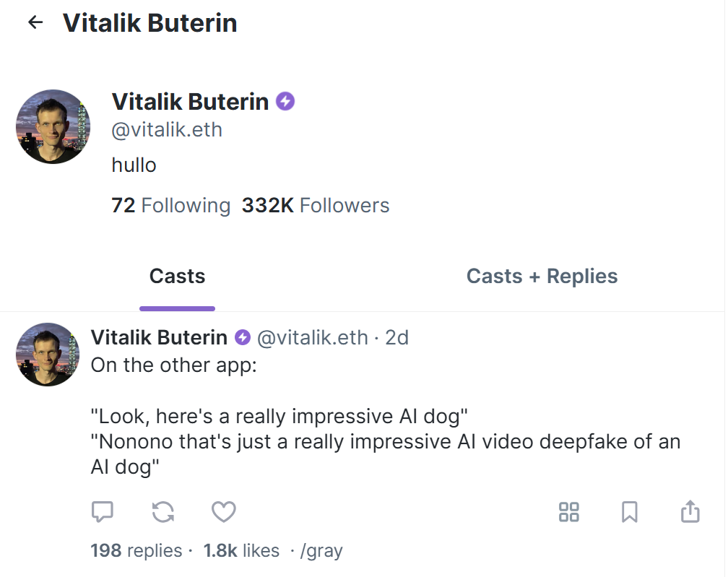Image resolution: width=728 pixels, height=577 pixels.
Task: Switch to the Casts tab
Action: 177,277
